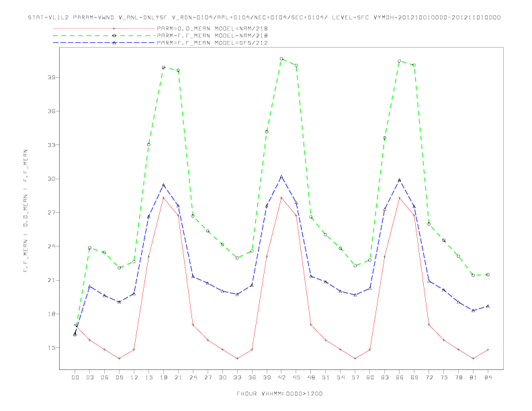The image size is (532, 411).
Task: Click y-axis tick value 18
Action: pyautogui.click(x=52, y=314)
